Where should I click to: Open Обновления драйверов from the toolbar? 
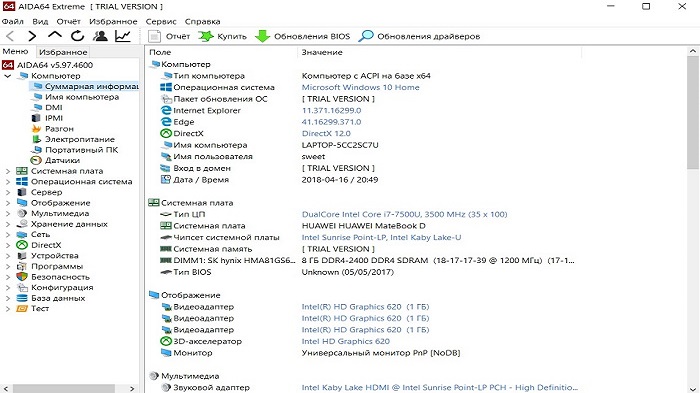point(419,36)
